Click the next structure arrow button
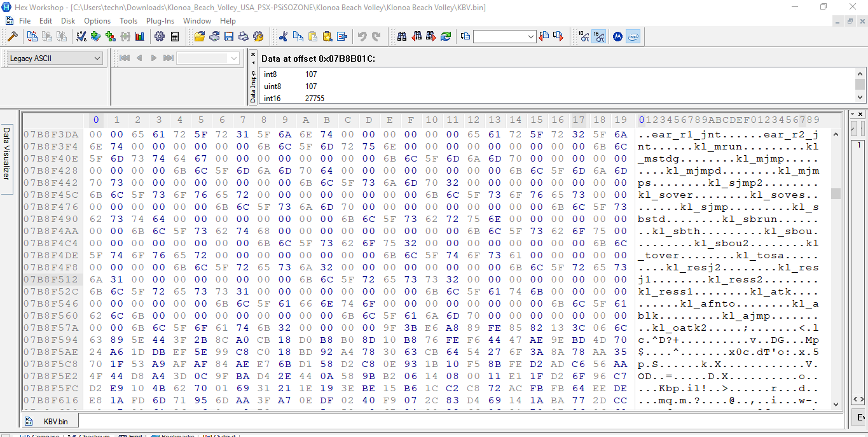This screenshot has width=868, height=437. click(x=154, y=59)
